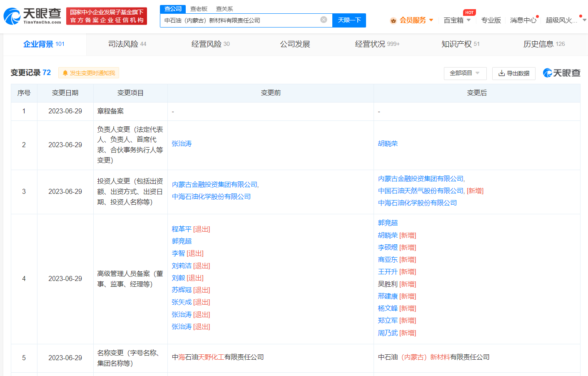
Task: Open 王开升 person link
Action: click(388, 271)
